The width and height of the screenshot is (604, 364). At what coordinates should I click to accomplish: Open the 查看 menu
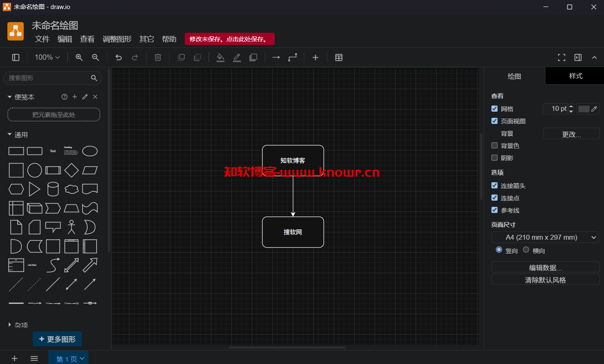point(87,39)
